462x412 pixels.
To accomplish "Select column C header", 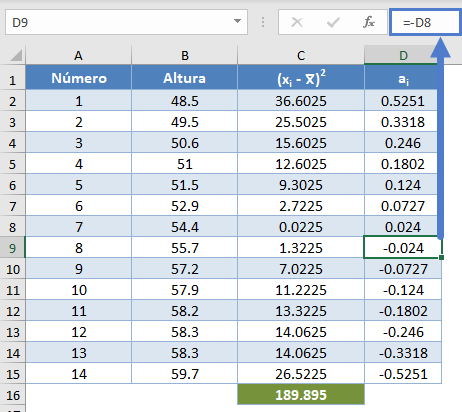I will [301, 55].
